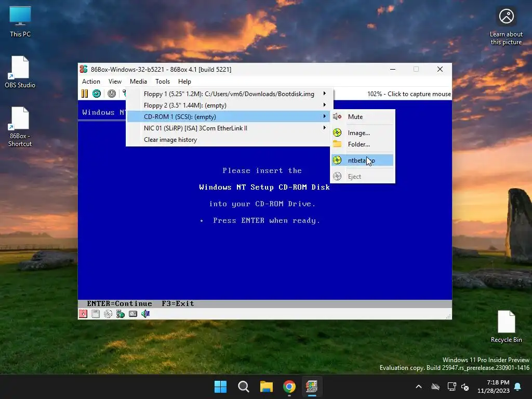Click the muted volume tray icon
This screenshot has height=399, width=532.
click(x=465, y=387)
